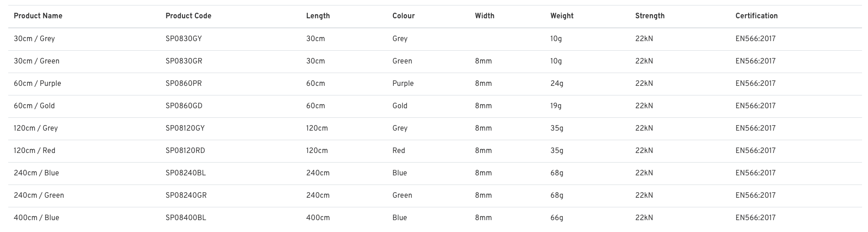The height and width of the screenshot is (232, 868).
Task: Click the Product Name column header
Action: (38, 16)
